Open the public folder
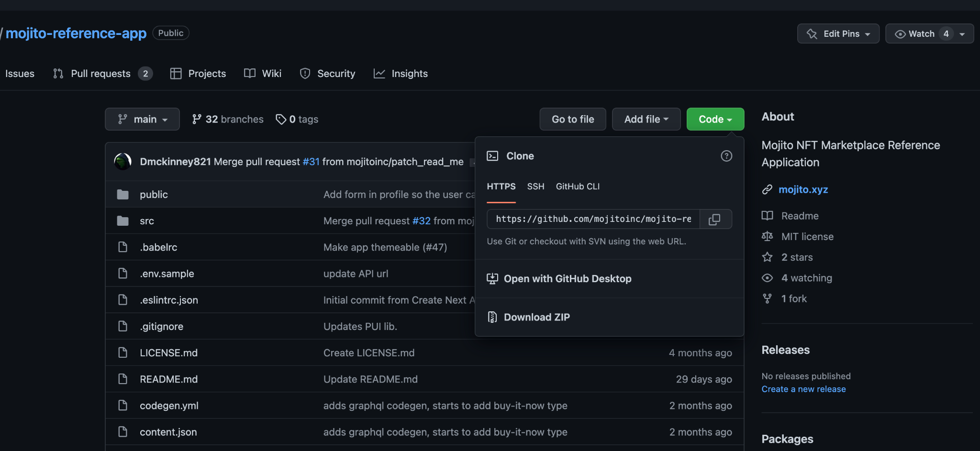 (154, 194)
